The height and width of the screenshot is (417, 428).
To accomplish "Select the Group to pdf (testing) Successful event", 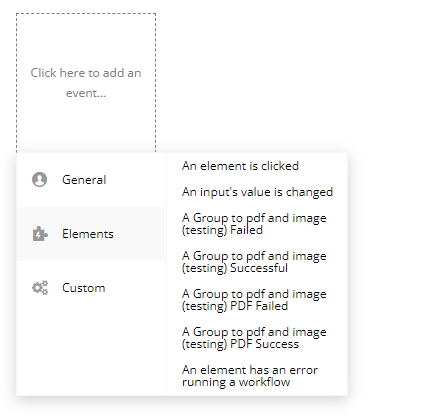I will (x=254, y=262).
